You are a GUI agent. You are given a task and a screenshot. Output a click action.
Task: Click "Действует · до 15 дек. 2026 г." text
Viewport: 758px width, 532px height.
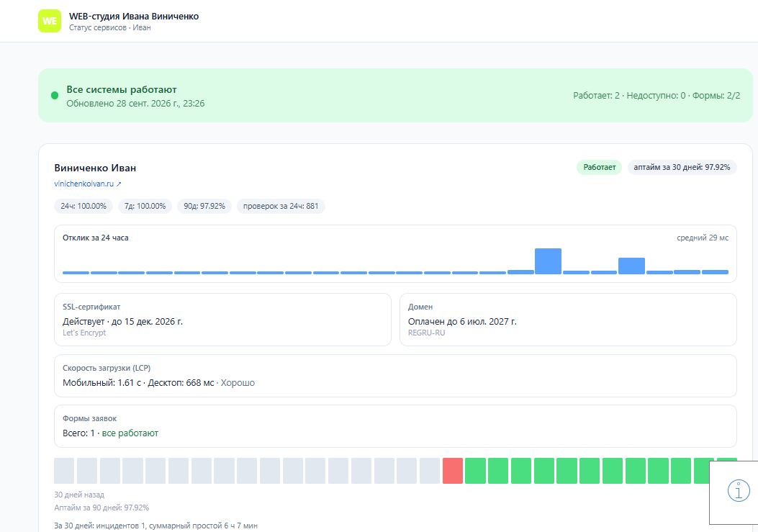click(x=123, y=322)
